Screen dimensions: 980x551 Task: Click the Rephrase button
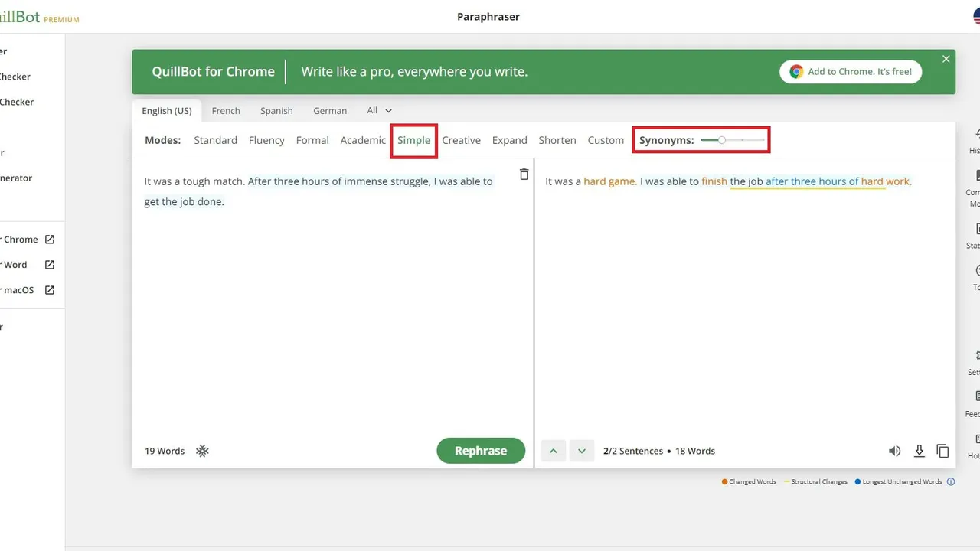pyautogui.click(x=481, y=451)
